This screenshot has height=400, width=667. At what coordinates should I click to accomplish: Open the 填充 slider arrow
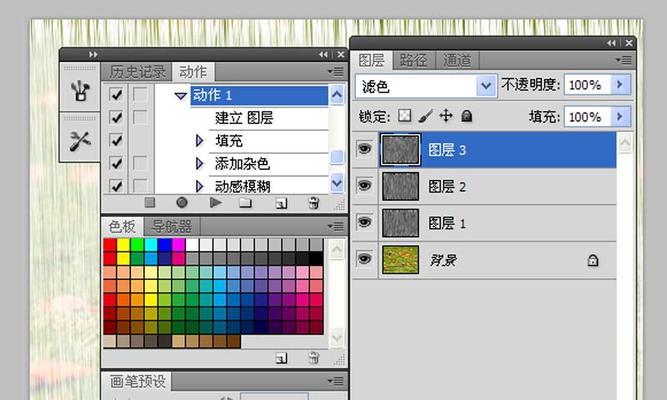tap(620, 116)
